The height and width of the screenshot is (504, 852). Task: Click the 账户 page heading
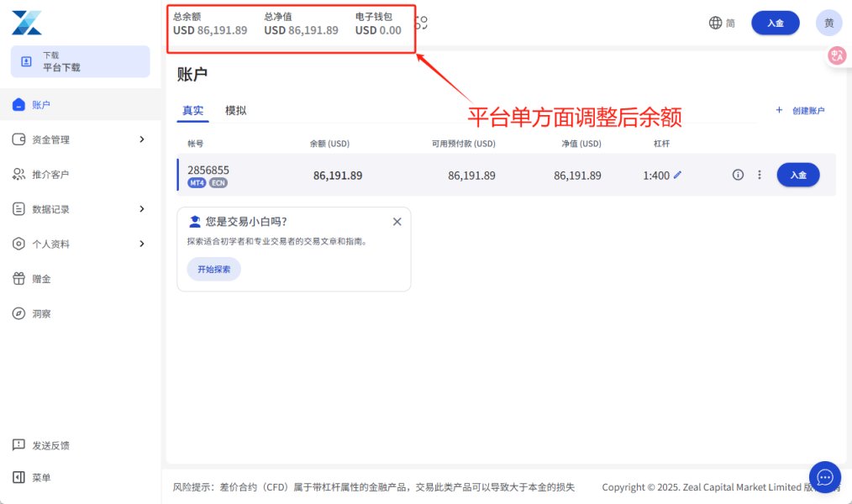point(192,75)
